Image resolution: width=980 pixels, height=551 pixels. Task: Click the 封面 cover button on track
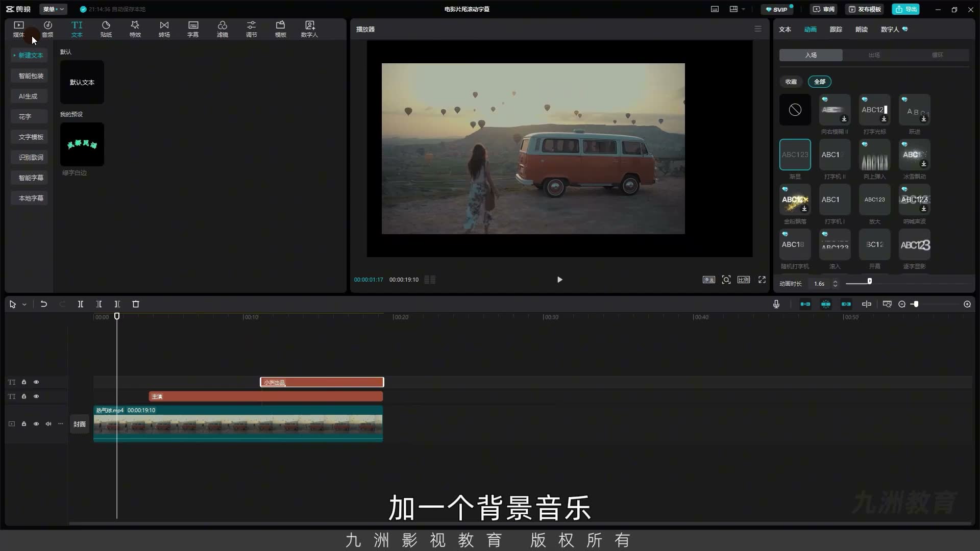pyautogui.click(x=80, y=424)
